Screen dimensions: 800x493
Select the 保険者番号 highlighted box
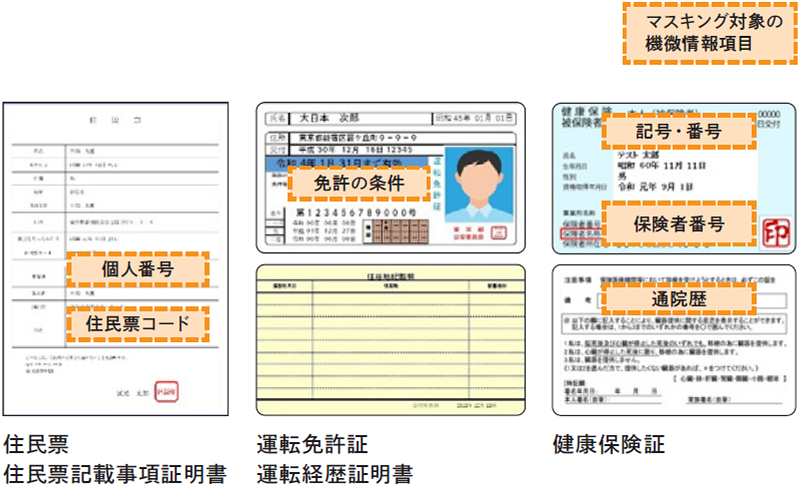click(677, 223)
